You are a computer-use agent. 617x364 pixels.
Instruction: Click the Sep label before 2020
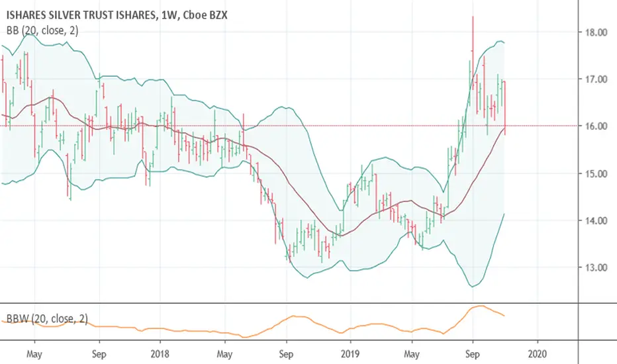473,354
